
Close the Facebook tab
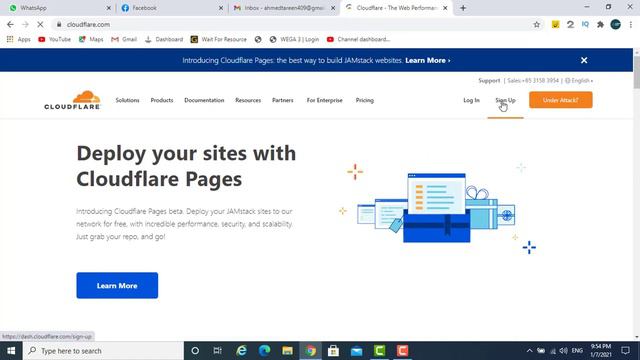tap(221, 8)
